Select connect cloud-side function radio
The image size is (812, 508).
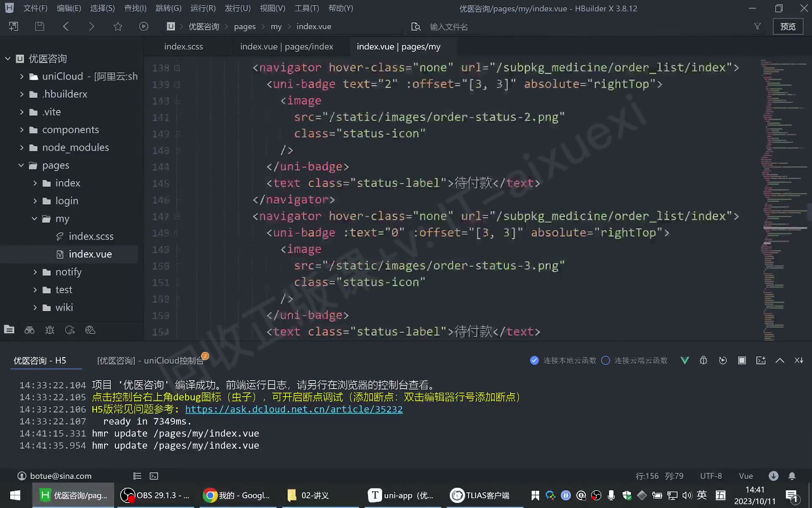606,360
